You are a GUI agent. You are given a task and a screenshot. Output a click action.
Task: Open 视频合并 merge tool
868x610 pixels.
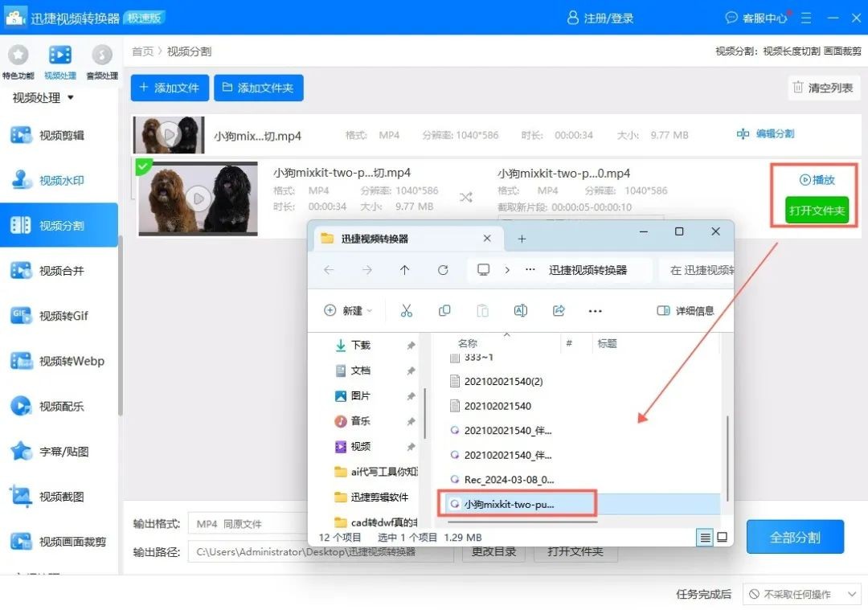[60, 271]
